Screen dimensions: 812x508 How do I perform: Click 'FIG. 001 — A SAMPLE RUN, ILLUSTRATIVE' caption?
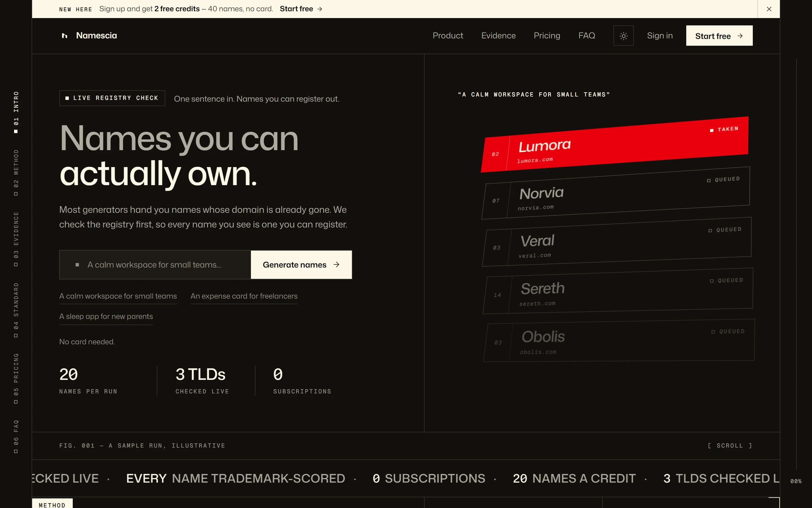142,446
